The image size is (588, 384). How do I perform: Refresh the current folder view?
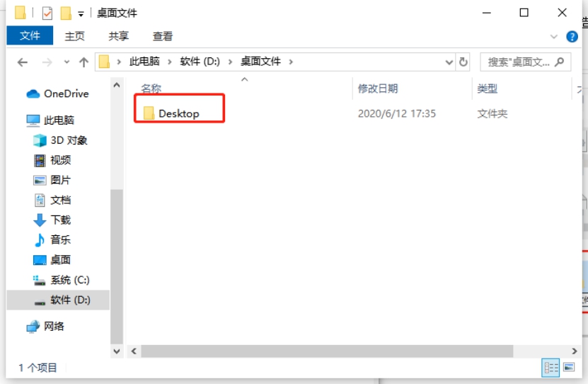463,62
